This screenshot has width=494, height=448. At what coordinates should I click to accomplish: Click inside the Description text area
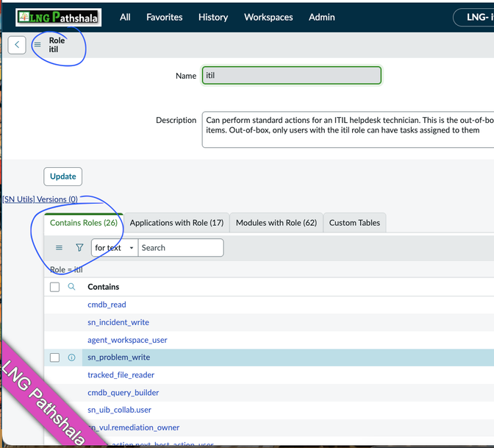pos(348,129)
